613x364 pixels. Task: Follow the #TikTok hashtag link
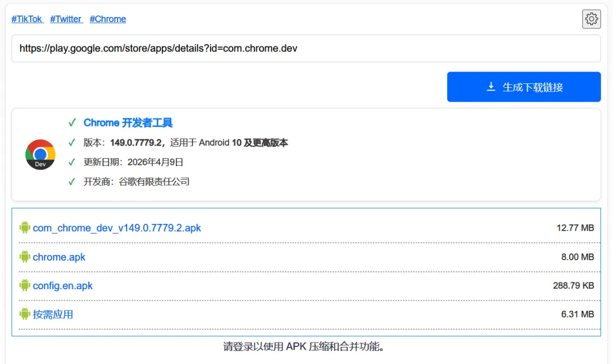[27, 19]
